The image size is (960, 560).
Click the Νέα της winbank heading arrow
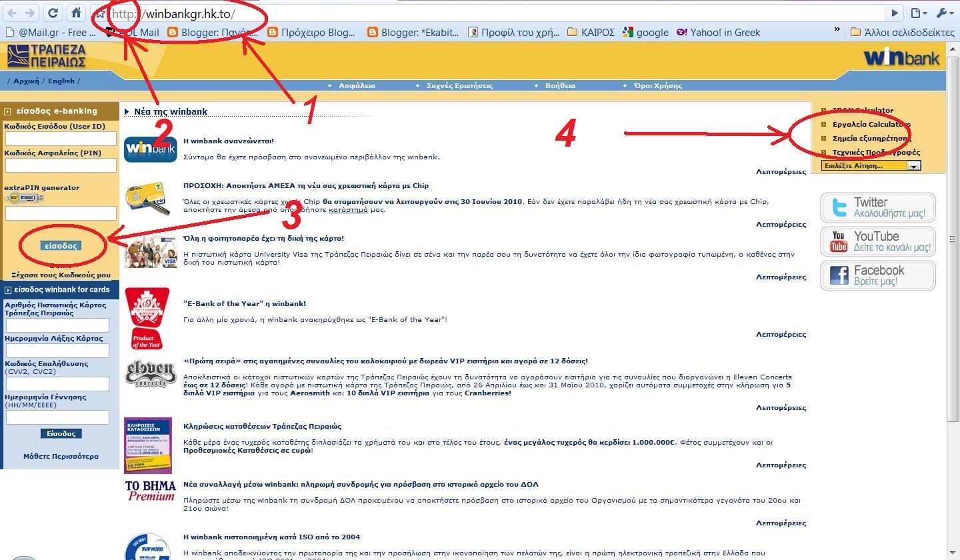click(x=127, y=111)
